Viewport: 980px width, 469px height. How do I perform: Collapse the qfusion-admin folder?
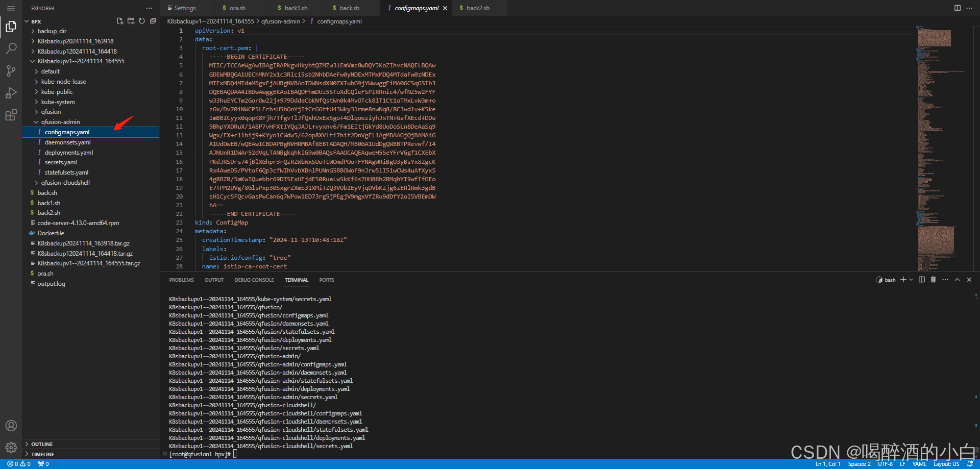60,122
